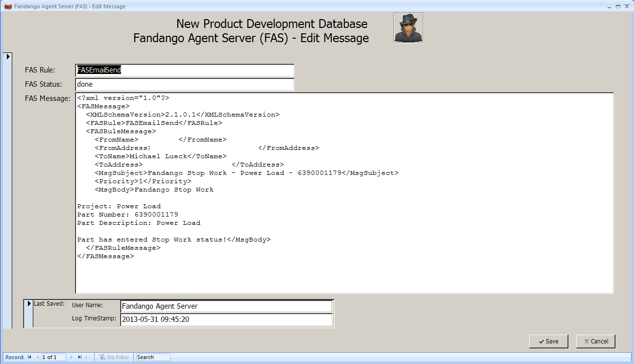This screenshot has width=634, height=364.
Task: Focus the Log TimeStamp field
Action: click(x=227, y=319)
